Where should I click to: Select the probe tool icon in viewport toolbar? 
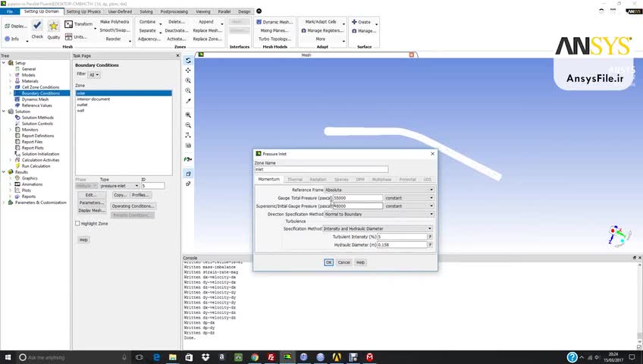coord(188,101)
